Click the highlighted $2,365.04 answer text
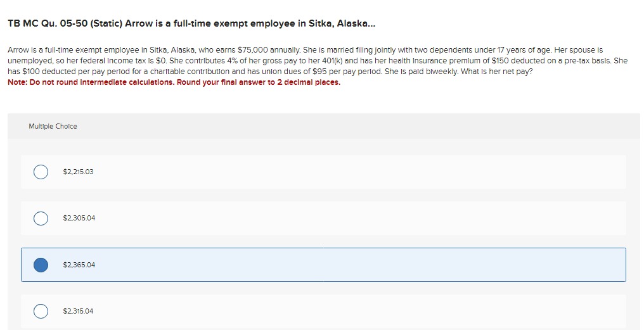This screenshot has height=330, width=644. tap(79, 265)
